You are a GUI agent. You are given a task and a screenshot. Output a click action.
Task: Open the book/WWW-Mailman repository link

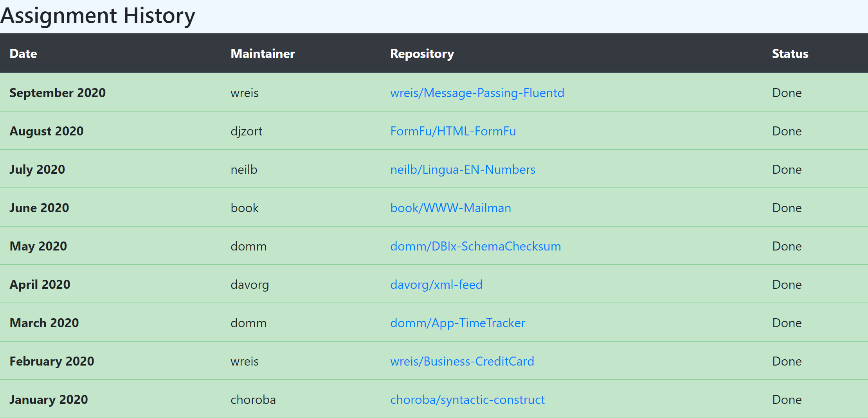tap(450, 208)
